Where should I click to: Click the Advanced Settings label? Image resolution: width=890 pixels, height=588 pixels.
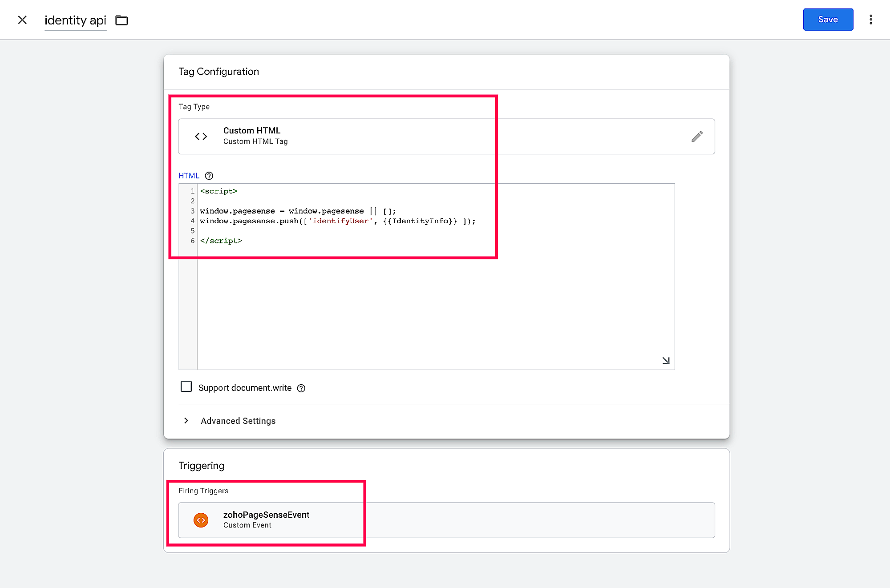tap(238, 421)
